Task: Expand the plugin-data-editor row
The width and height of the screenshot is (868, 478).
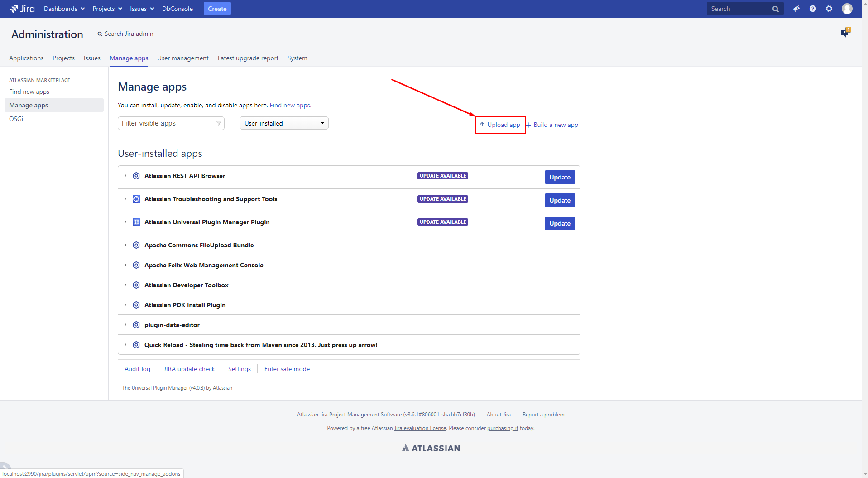Action: click(x=125, y=325)
